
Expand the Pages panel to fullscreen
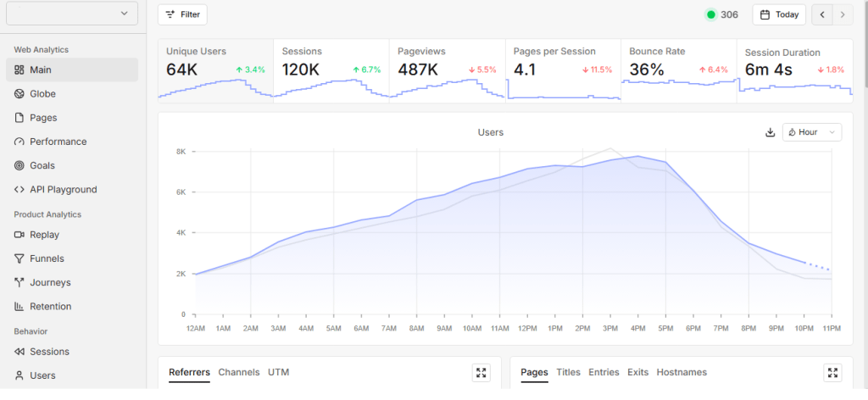[x=832, y=373]
